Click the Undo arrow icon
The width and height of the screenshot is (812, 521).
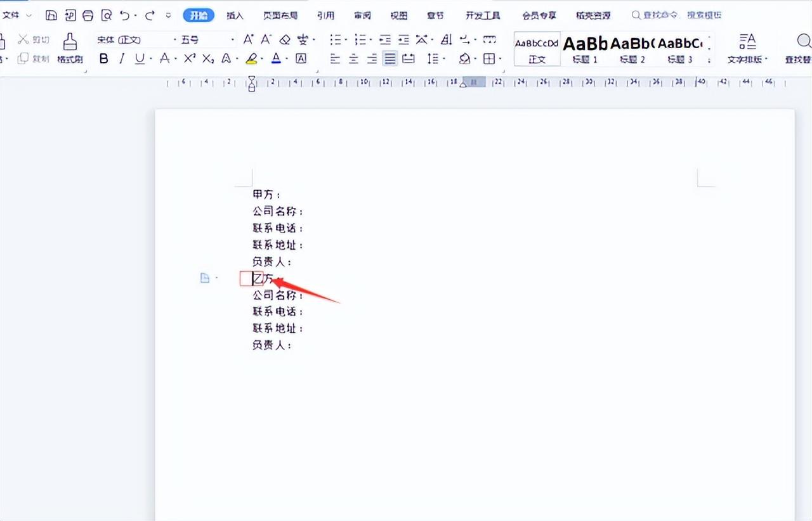[x=125, y=15]
